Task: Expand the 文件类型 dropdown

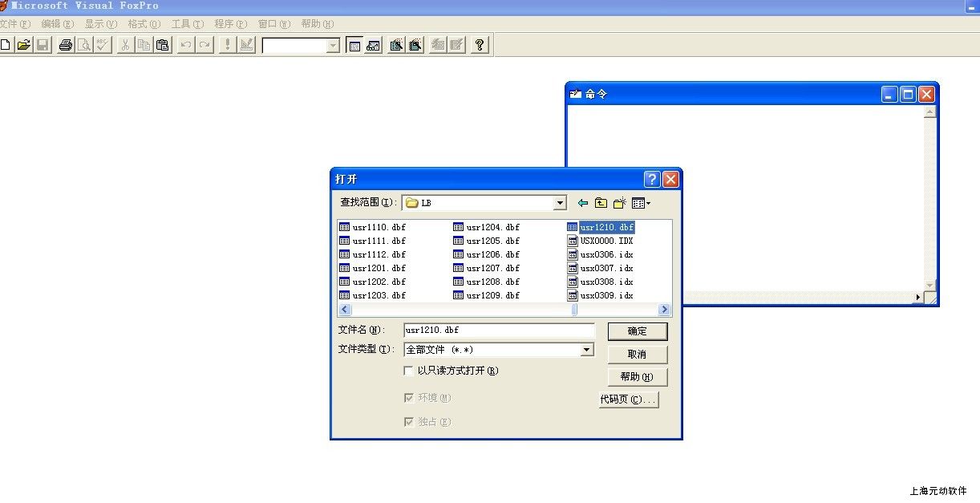Action: click(587, 350)
